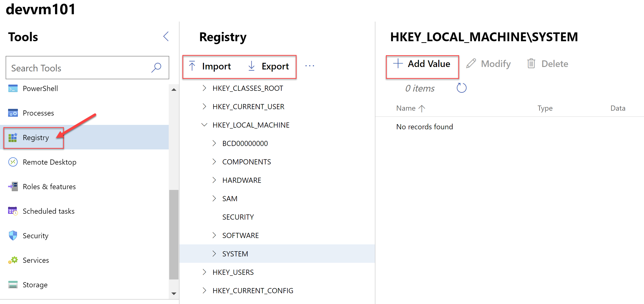Screen dimensions: 644x304
Task: Click the Scheduled tasks calendar icon
Action: coord(13,211)
